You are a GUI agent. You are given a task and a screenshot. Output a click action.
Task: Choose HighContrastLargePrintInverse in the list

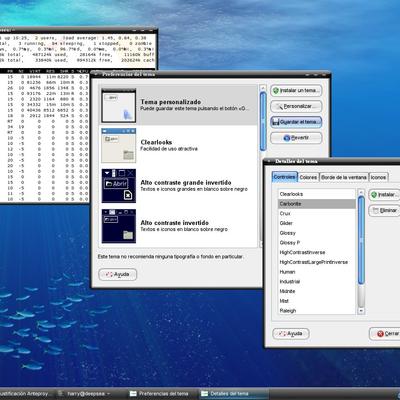click(x=317, y=262)
